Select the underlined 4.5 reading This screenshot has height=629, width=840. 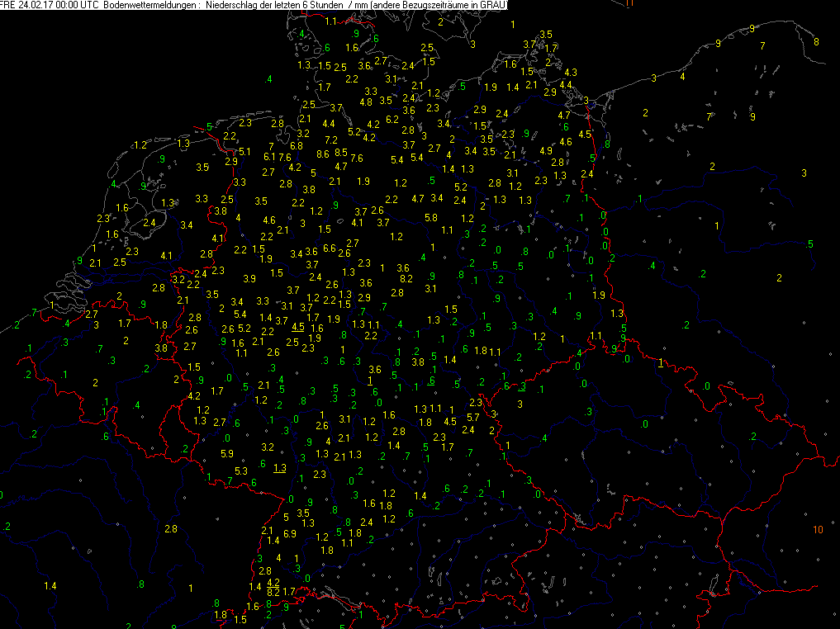(298, 327)
